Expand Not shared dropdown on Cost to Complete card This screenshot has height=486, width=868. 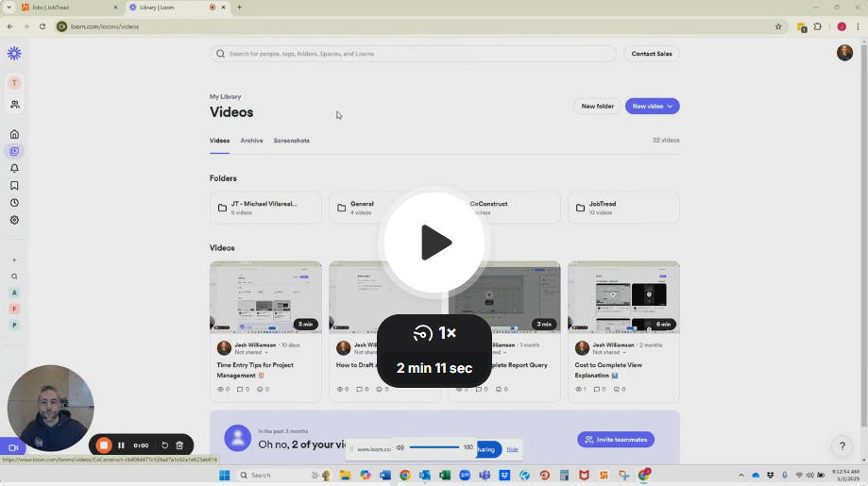[609, 352]
